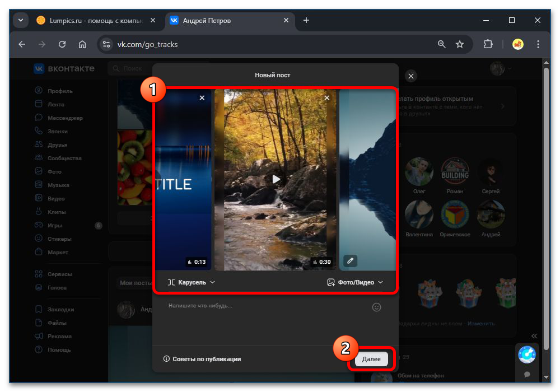Click the browser reload icon

tap(62, 44)
